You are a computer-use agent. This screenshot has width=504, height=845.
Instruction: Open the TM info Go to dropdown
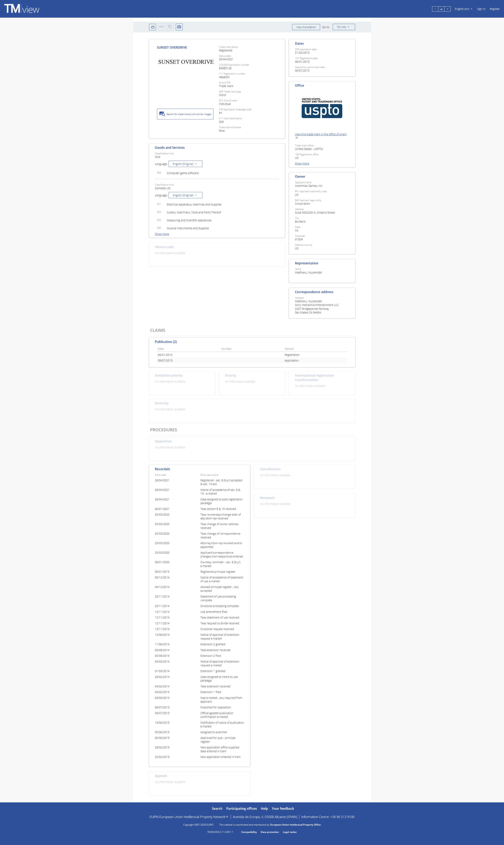click(x=344, y=27)
